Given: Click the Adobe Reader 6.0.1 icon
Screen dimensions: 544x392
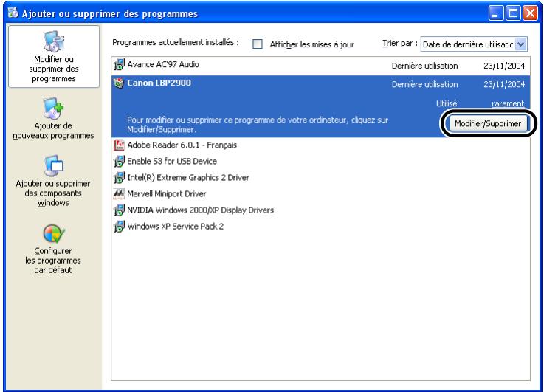Looking at the screenshot, I should [119, 145].
